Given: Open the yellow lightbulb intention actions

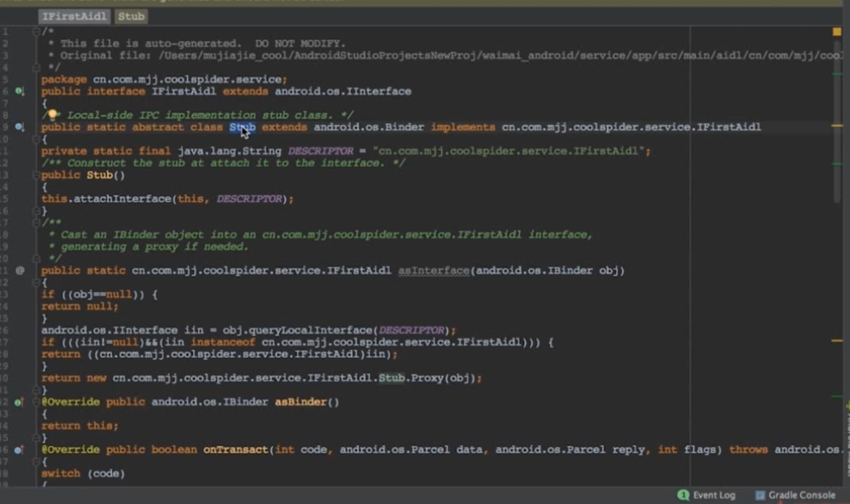Looking at the screenshot, I should coord(53,115).
